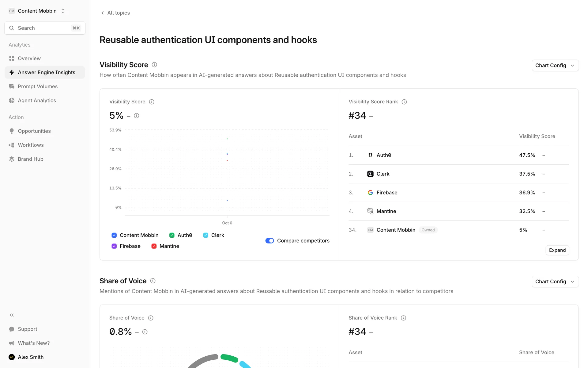Click the Auth0 logo in rank table
Screen dimensions: 588x368
pyautogui.click(x=370, y=155)
